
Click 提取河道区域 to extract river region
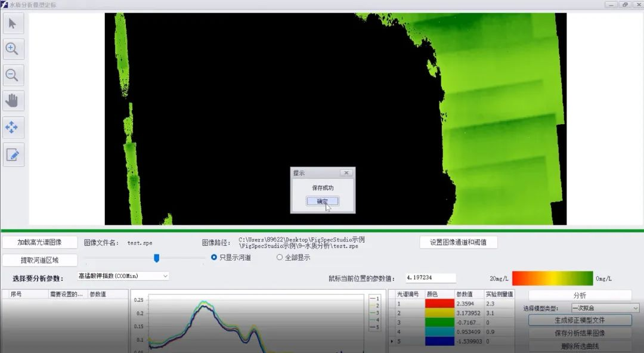click(x=40, y=260)
